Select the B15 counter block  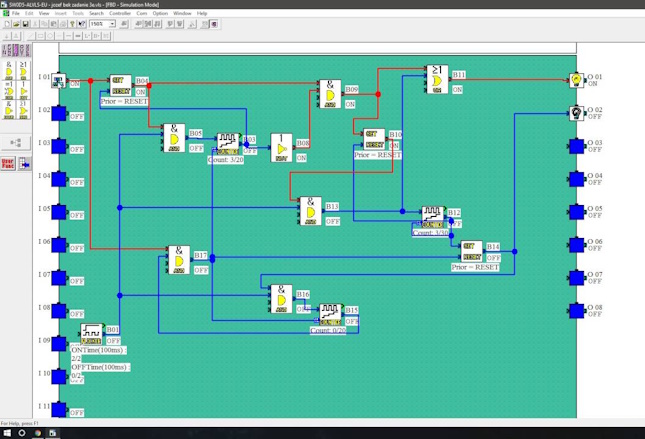[330, 315]
